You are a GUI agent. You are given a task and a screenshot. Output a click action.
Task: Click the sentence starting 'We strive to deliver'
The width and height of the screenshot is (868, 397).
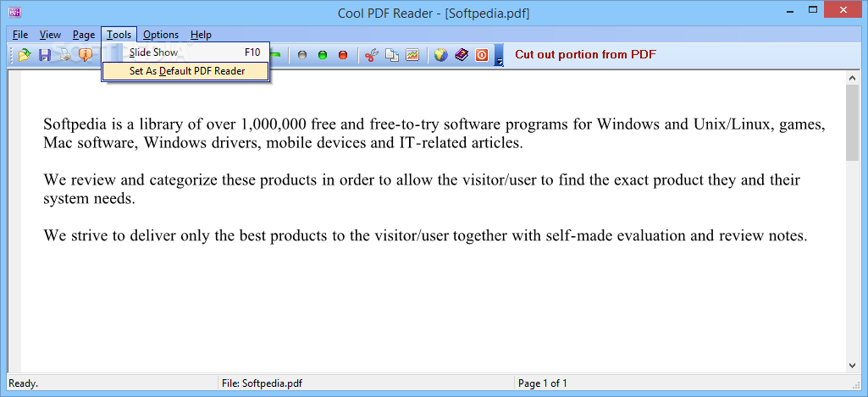(425, 236)
